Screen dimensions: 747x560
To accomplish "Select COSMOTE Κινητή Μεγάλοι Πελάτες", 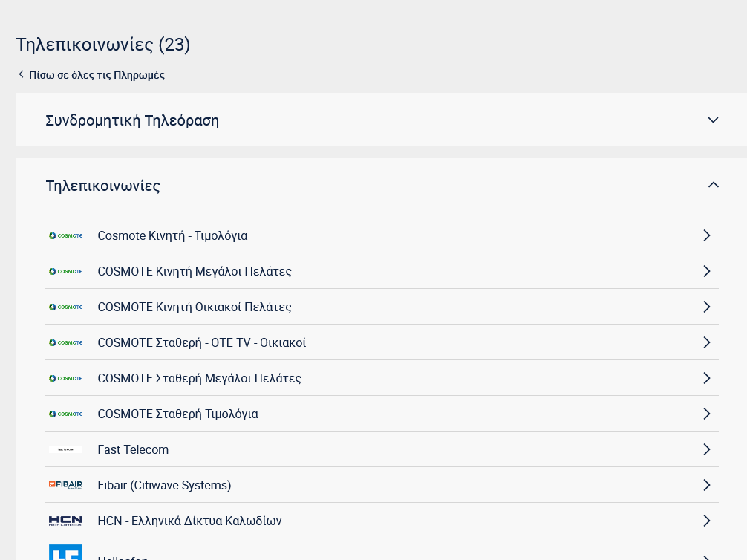I will pyautogui.click(x=195, y=271).
